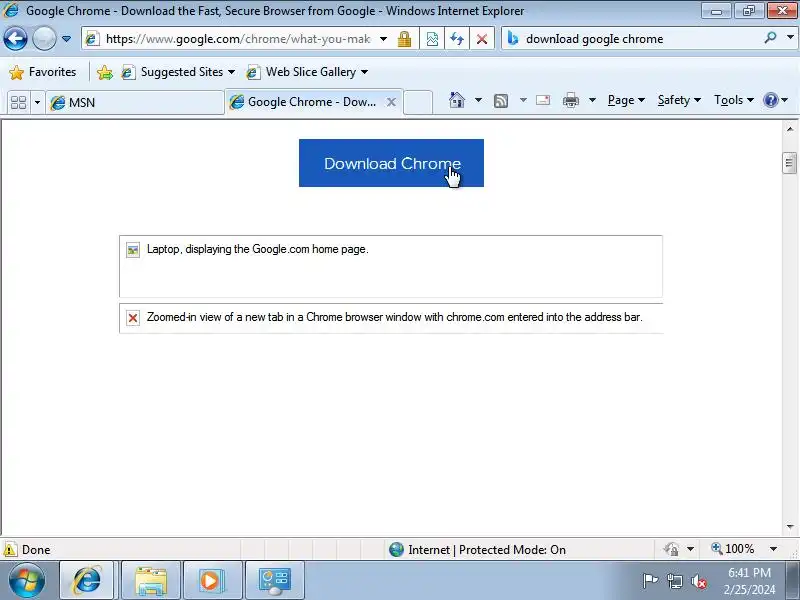Image resolution: width=800 pixels, height=600 pixels.
Task: Expand the address bar autocomplete dropdown
Action: [x=383, y=39]
